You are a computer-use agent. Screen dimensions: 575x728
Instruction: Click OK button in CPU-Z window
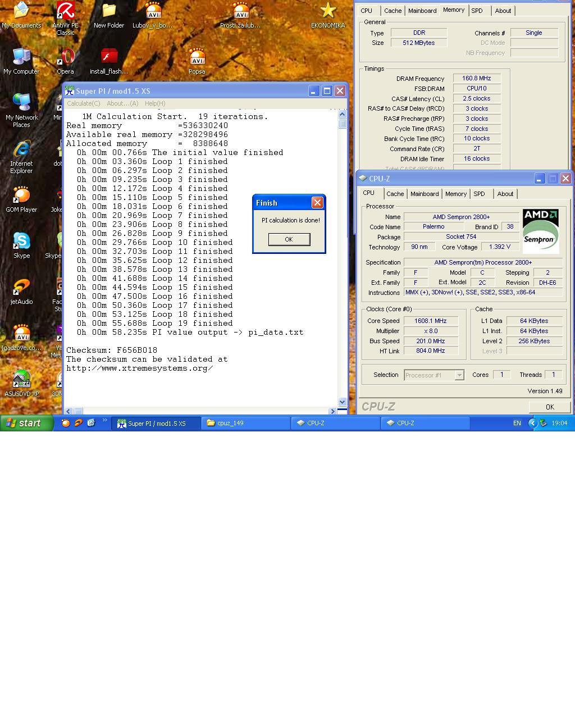coord(550,407)
